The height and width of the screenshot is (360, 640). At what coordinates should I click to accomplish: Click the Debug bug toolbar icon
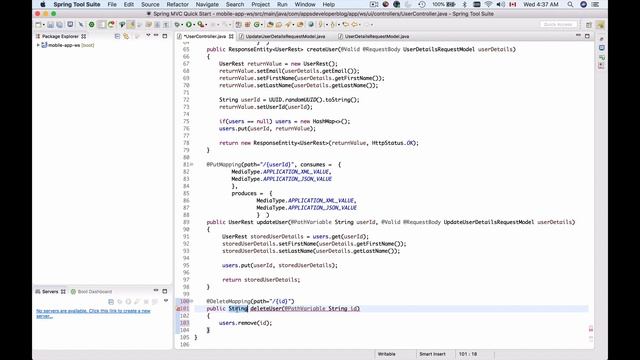pyautogui.click(x=177, y=24)
